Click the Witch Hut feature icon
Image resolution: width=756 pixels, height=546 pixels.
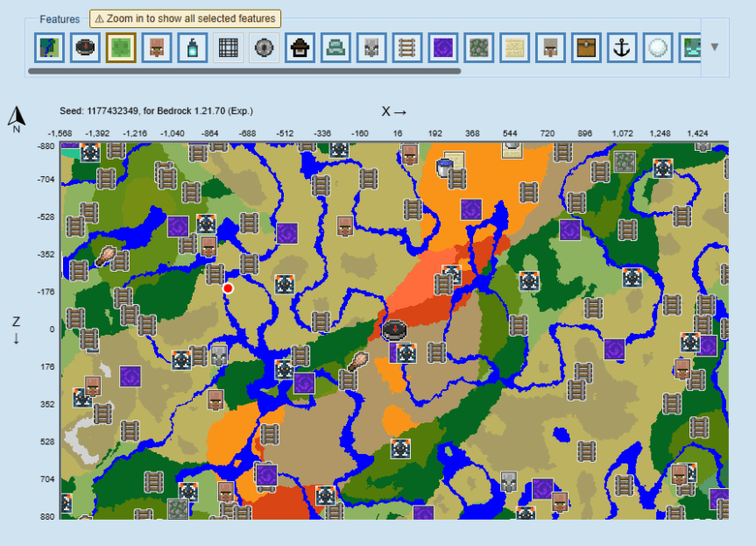click(300, 47)
